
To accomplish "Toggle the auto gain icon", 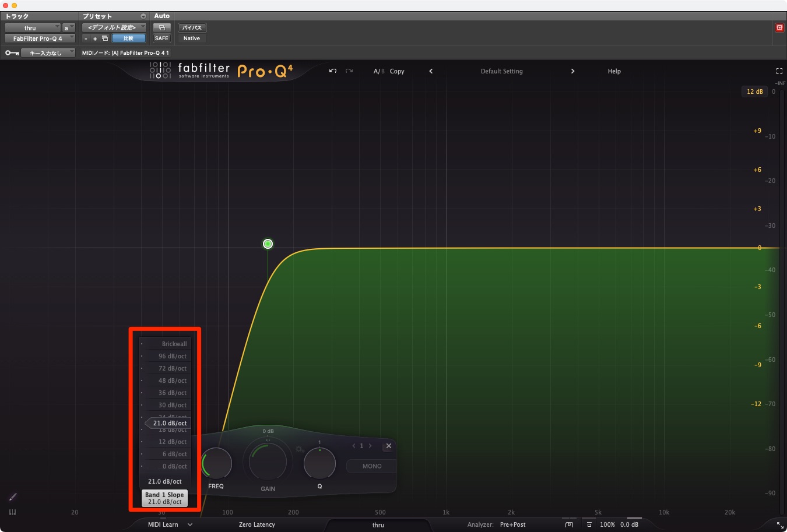I will [x=570, y=524].
